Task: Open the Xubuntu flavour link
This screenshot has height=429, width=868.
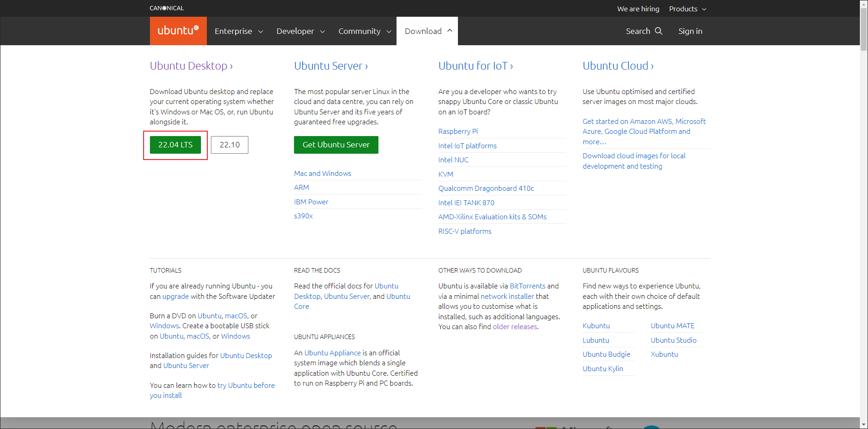Action: pyautogui.click(x=664, y=354)
